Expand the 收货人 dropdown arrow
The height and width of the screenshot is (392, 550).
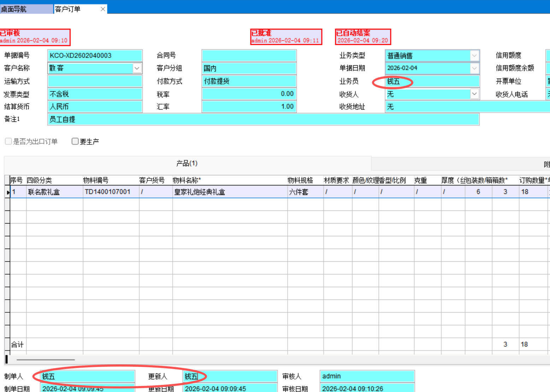click(474, 94)
